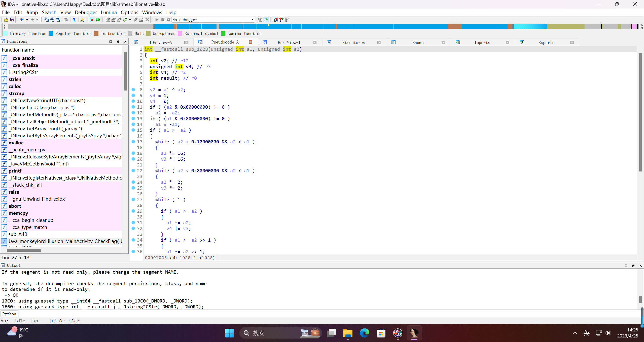
Task: Click the binary sequence search binoculars
Action: pos(58,20)
